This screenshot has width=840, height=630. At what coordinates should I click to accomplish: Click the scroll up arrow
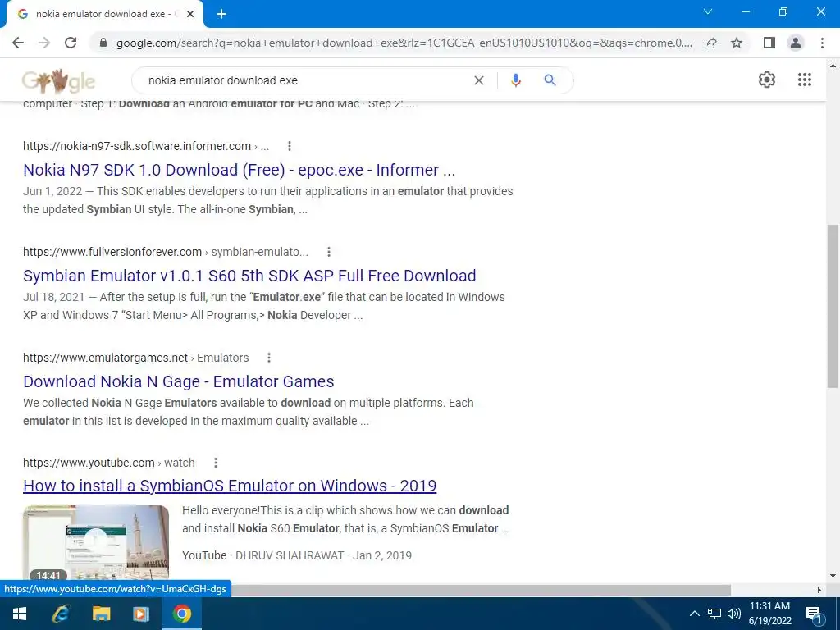[833, 66]
